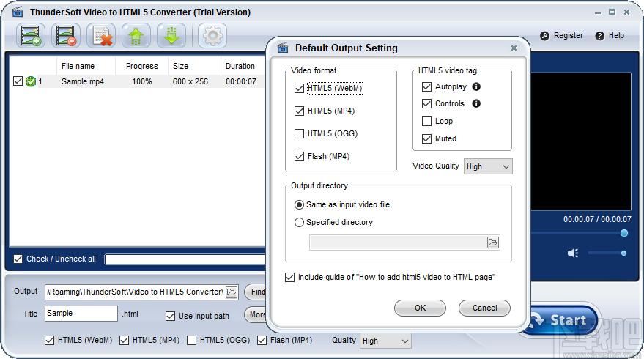Click the Help link

pos(616,36)
